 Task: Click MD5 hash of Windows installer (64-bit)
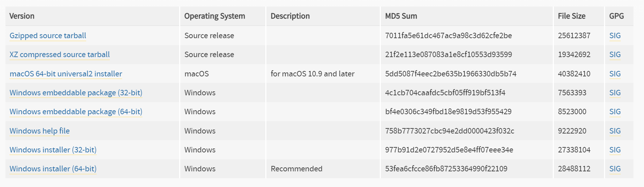tap(446, 169)
